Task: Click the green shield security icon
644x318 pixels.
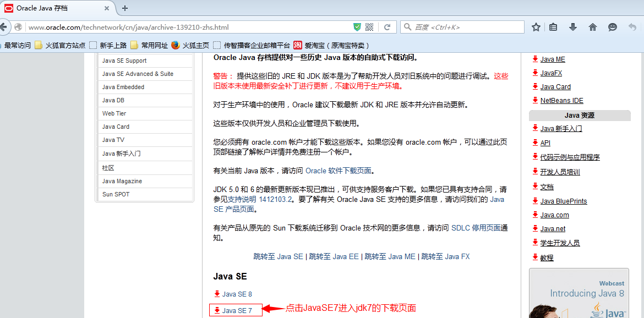Action: click(357, 27)
